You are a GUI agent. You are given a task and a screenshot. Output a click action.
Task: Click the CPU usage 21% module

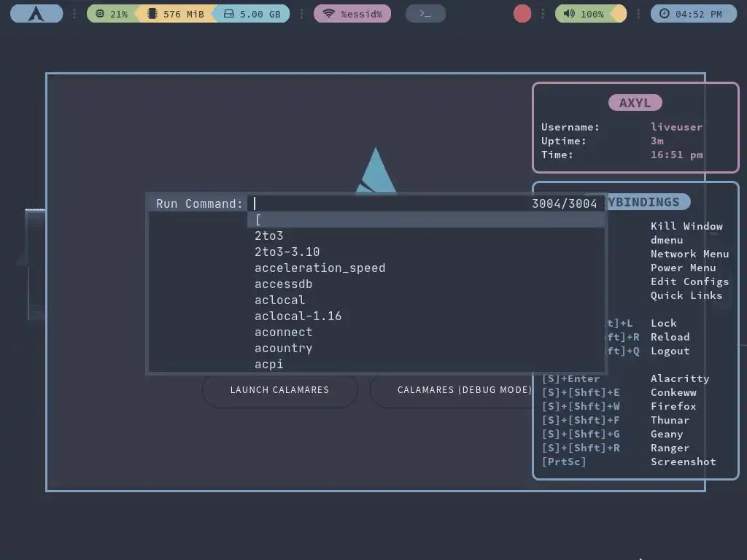coord(112,14)
